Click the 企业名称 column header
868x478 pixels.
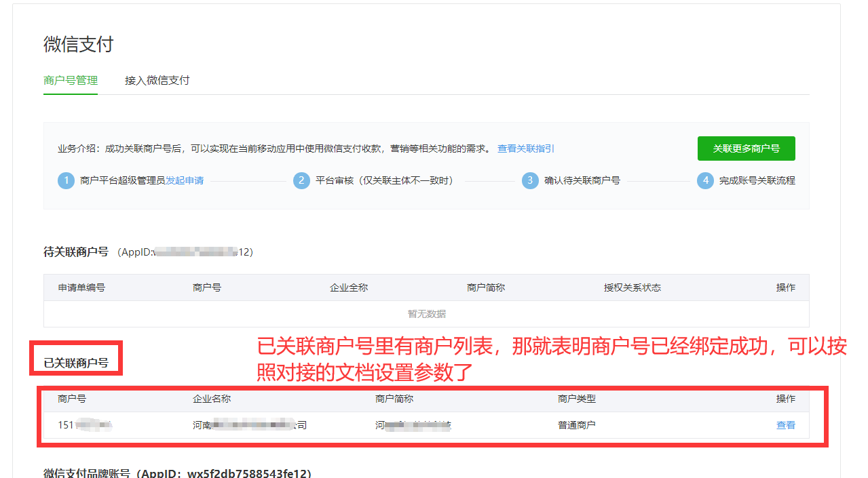(x=212, y=399)
